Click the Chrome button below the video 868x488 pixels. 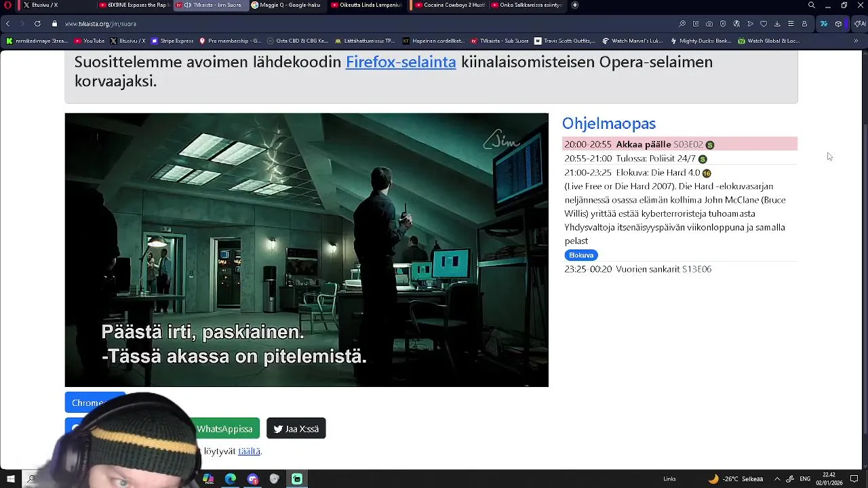click(x=95, y=403)
